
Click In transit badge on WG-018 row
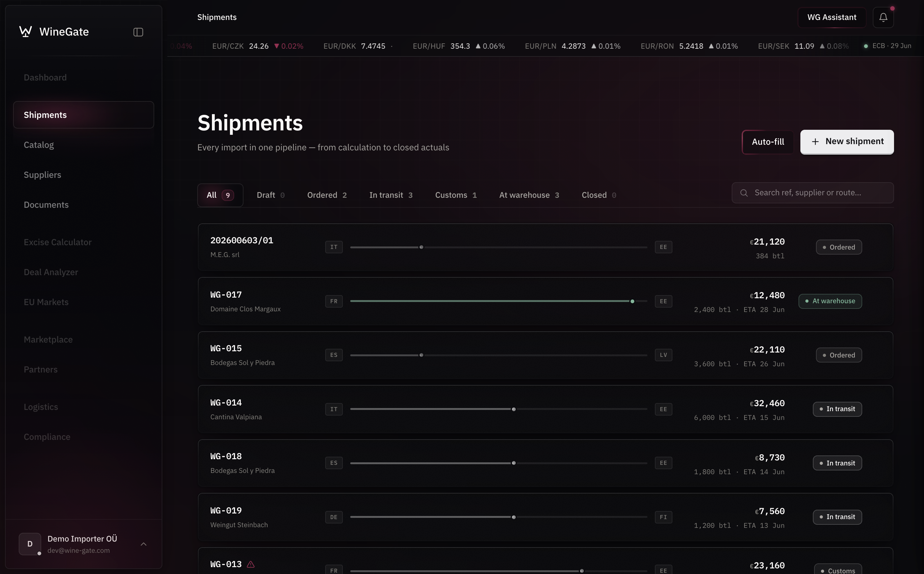click(x=837, y=463)
